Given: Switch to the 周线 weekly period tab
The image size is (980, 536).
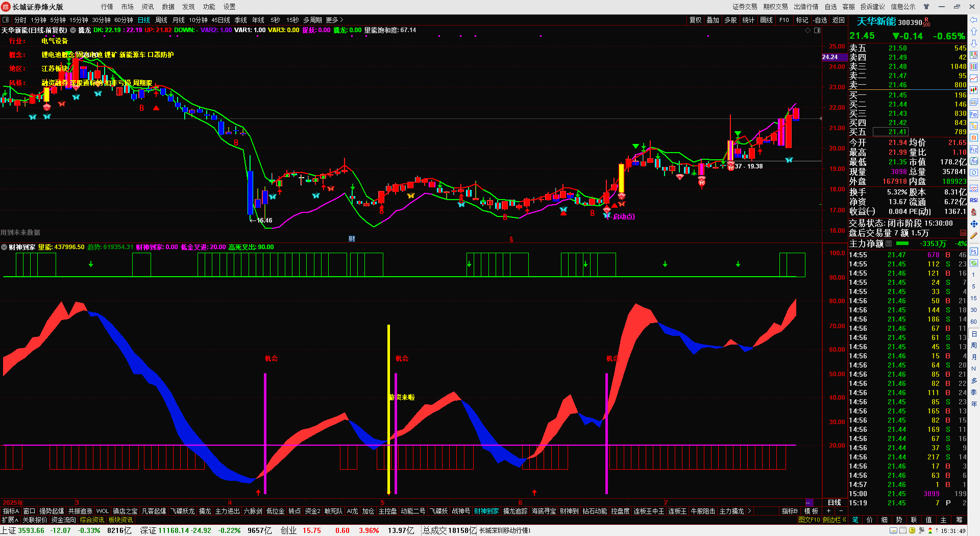Looking at the screenshot, I should [x=161, y=20].
